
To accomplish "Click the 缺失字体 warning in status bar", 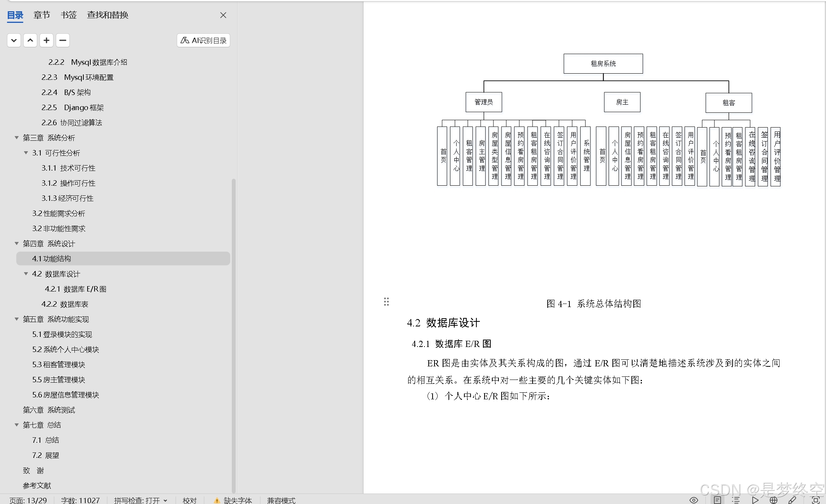I will (x=233, y=501).
